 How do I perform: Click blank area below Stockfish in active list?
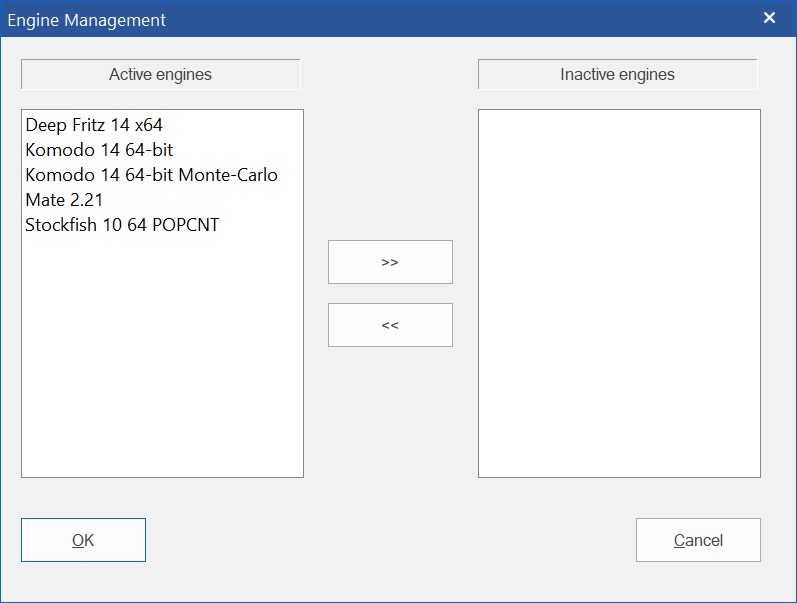click(x=162, y=350)
